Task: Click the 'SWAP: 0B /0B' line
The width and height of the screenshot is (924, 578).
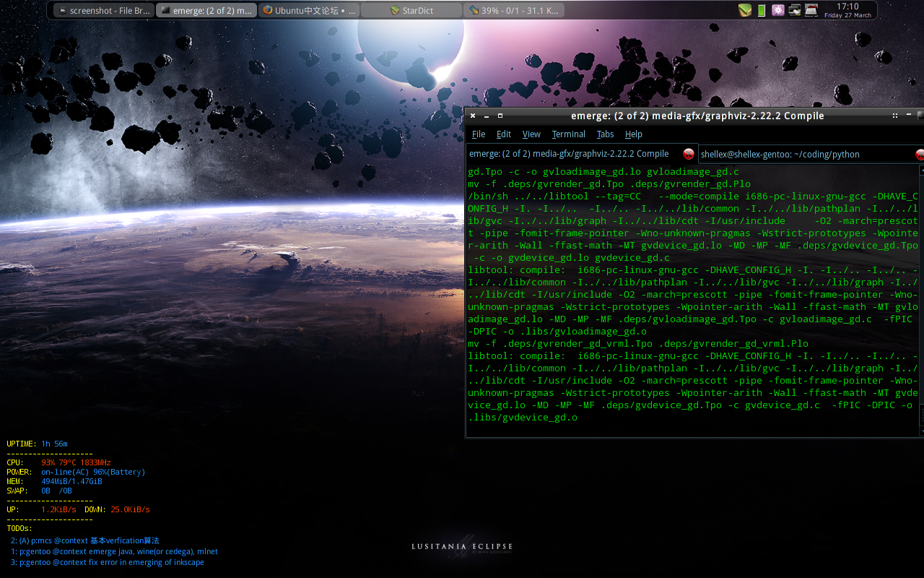Action: (x=39, y=491)
